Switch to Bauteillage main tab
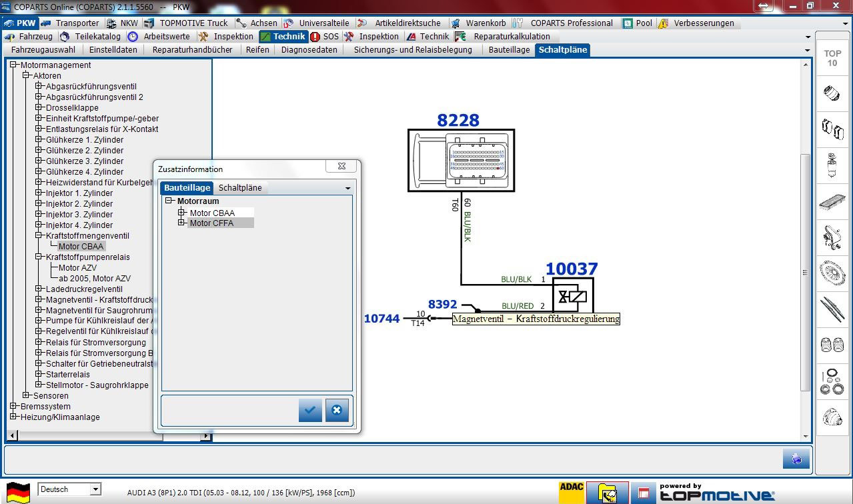The width and height of the screenshot is (853, 504). click(509, 50)
